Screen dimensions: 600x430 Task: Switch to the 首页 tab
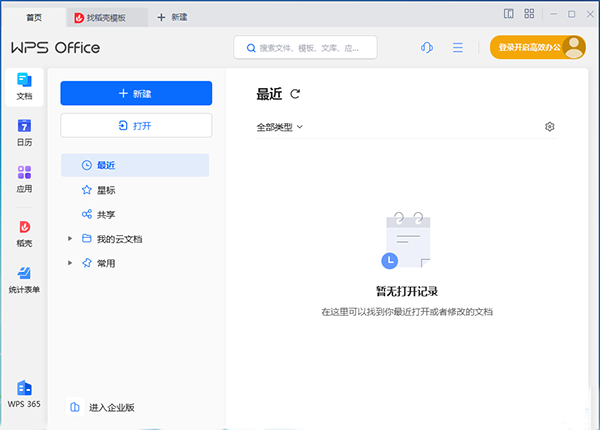(x=33, y=18)
